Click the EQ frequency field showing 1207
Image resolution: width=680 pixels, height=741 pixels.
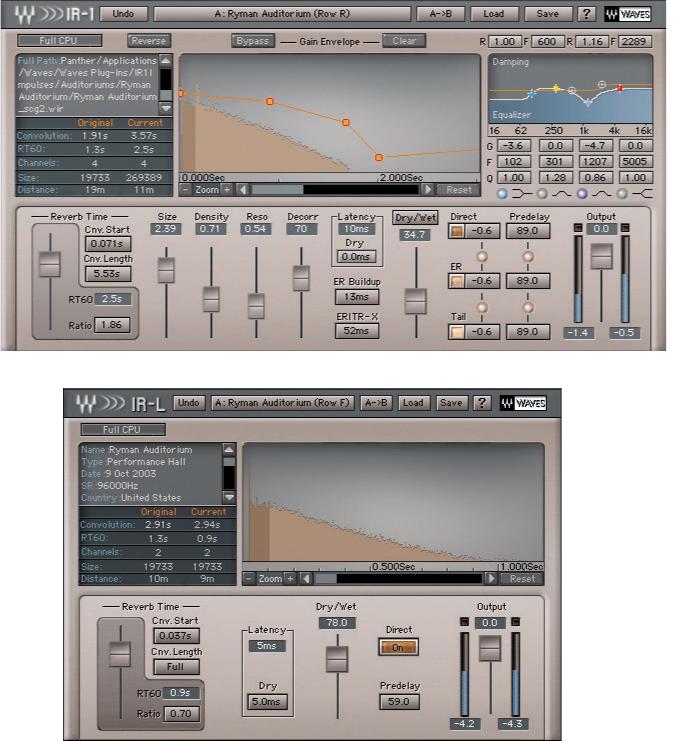595,162
